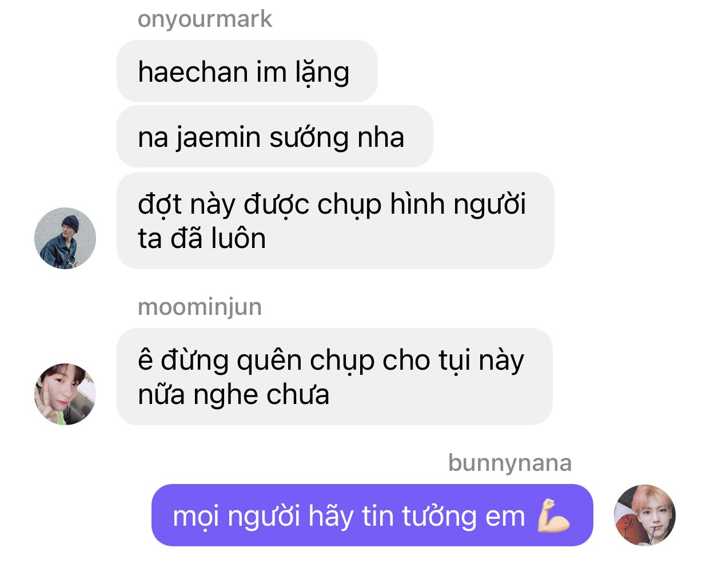Open bunnynana's pink-haired avatar
Image resolution: width=710 pixels, height=588 pixels.
(x=645, y=515)
